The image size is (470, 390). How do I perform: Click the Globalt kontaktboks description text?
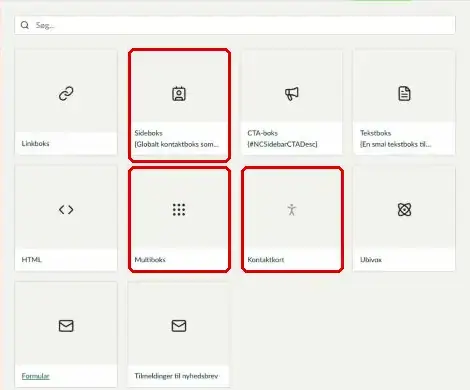[176, 144]
